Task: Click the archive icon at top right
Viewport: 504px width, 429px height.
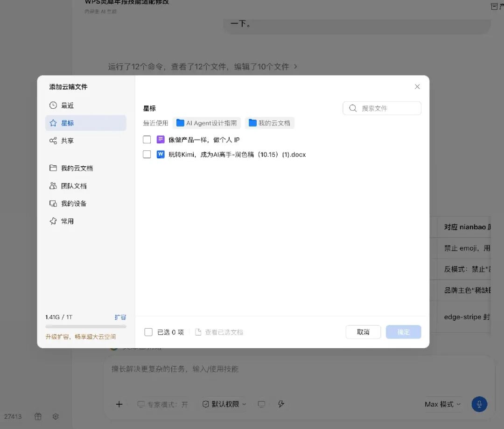Action: 494,7
